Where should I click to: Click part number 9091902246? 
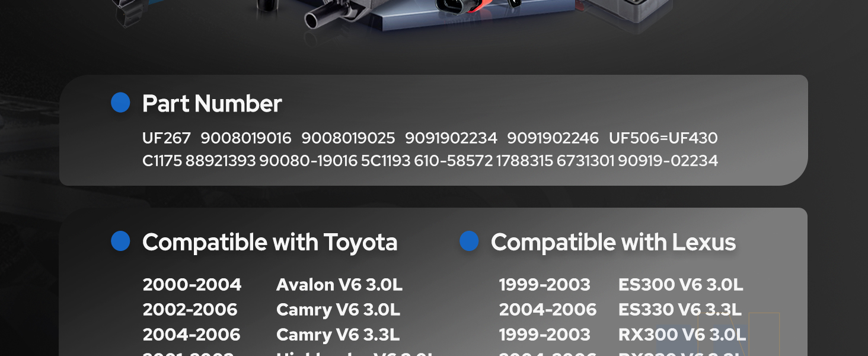(x=553, y=138)
